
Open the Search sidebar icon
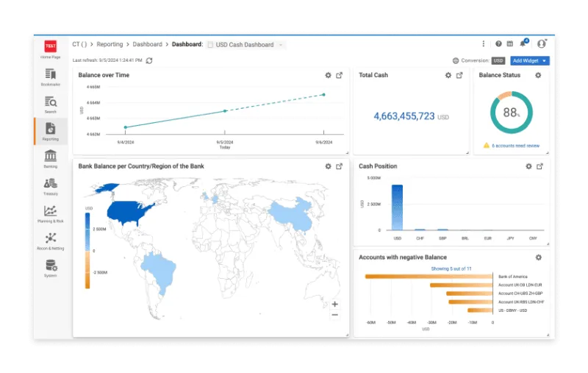pyautogui.click(x=50, y=104)
